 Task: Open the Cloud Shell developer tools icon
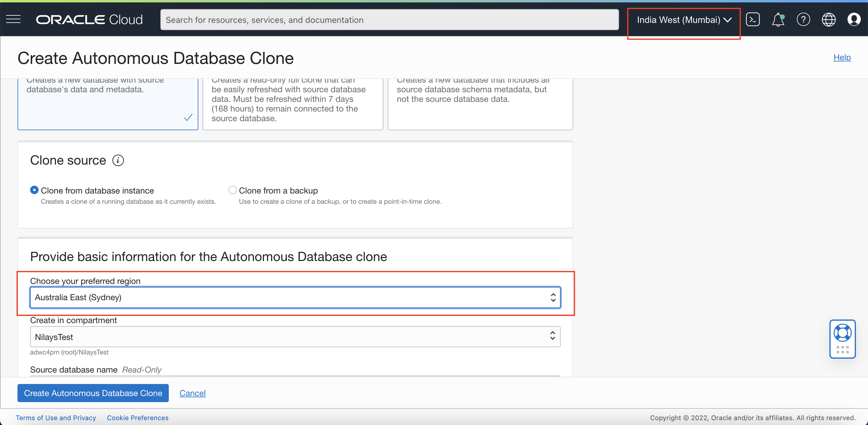[x=753, y=20]
